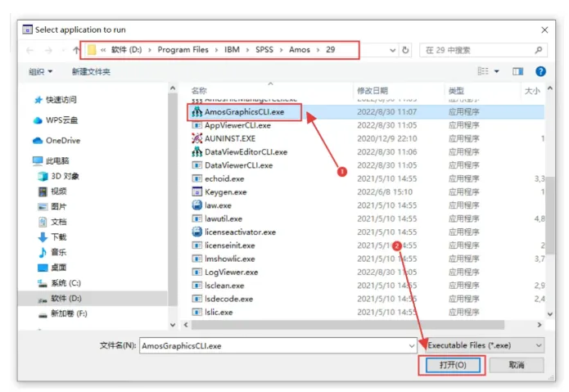Screen dimensions: 569x392
Task: Open the view options dropdown arrow
Action: 497,71
